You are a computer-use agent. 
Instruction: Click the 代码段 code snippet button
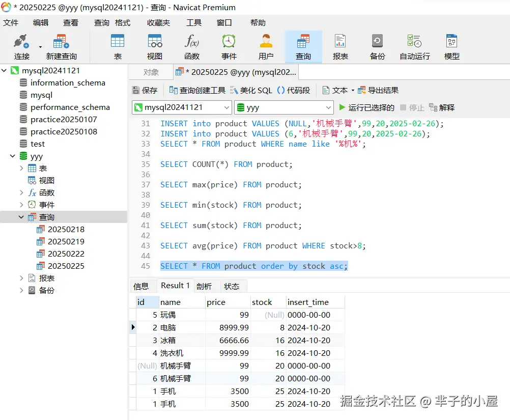tap(294, 90)
